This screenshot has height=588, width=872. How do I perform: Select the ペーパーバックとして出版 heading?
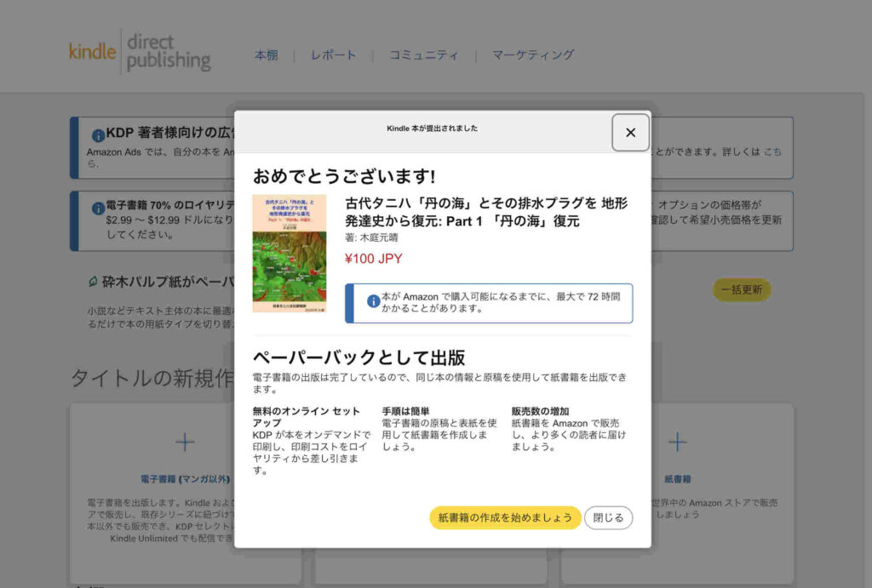click(x=359, y=357)
